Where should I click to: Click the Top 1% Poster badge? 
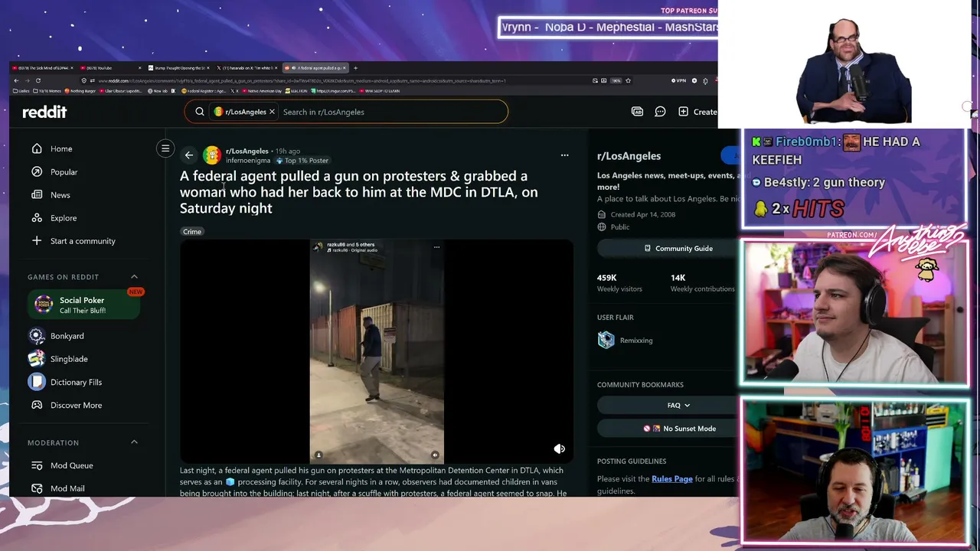[302, 161]
